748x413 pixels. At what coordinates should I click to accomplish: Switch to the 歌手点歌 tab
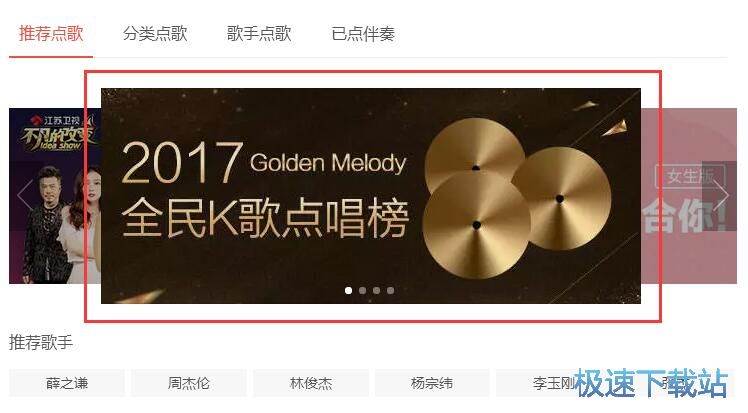(259, 34)
